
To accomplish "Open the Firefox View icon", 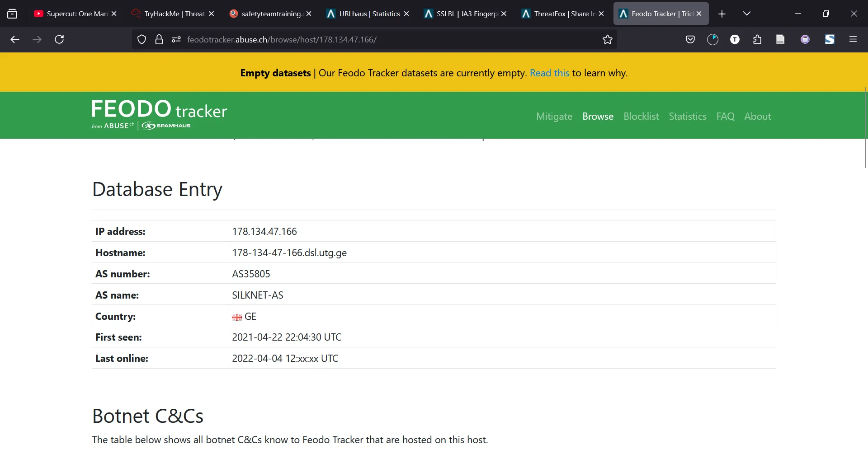I will [x=12, y=14].
